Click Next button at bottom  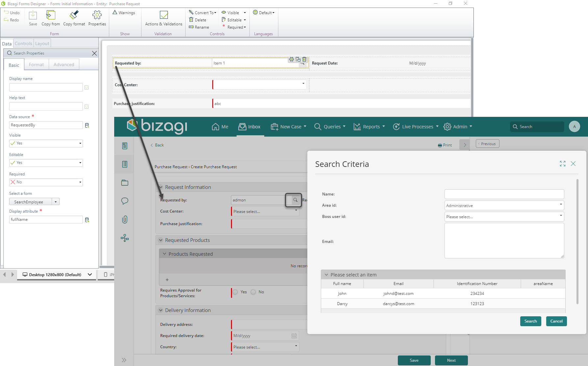click(451, 360)
